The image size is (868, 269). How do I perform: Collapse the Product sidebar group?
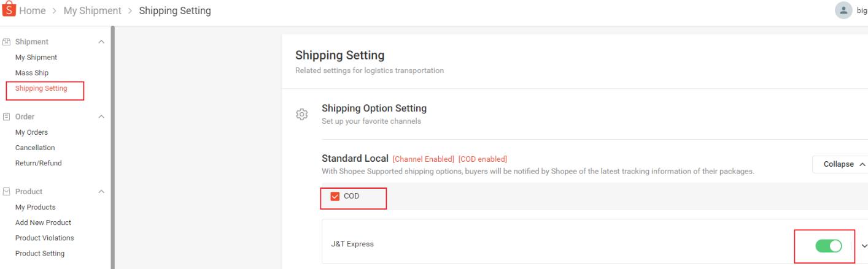tap(101, 192)
